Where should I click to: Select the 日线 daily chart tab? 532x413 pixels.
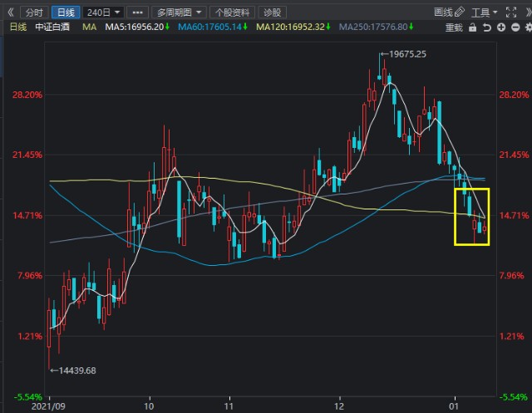click(63, 12)
